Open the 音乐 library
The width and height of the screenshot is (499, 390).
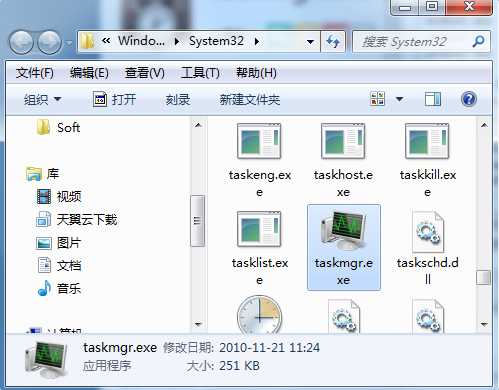59,288
